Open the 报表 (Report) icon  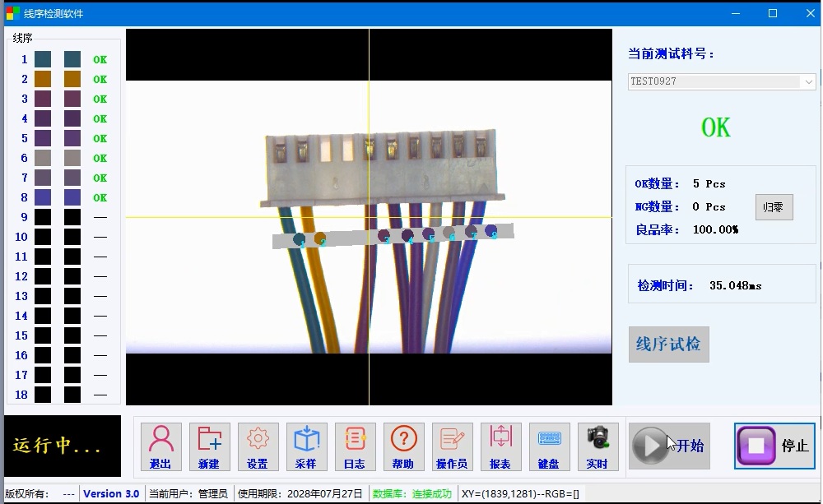(x=500, y=446)
